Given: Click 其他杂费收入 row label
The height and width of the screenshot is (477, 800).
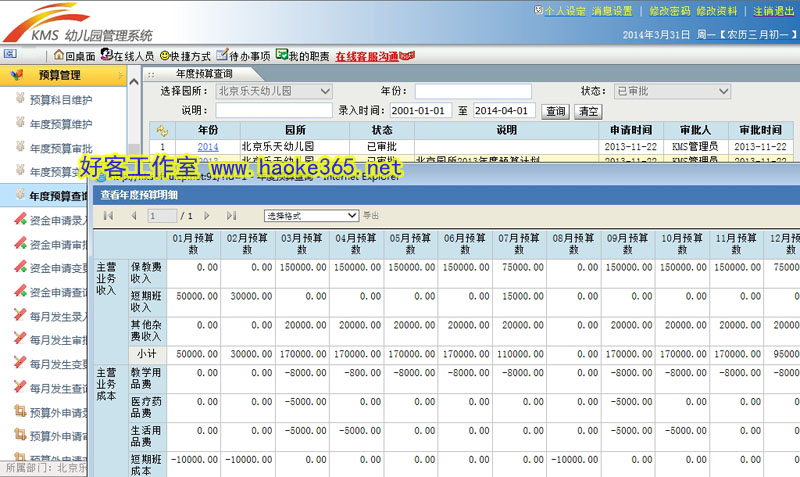Looking at the screenshot, I should click(146, 331).
